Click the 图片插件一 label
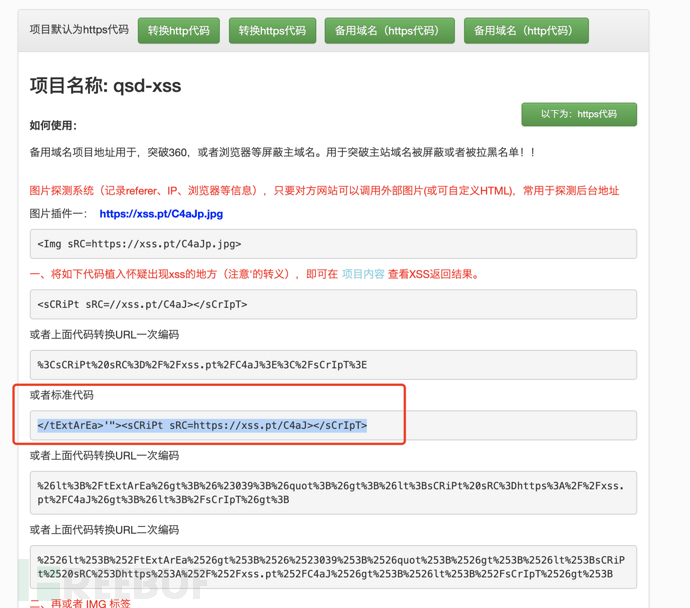The width and height of the screenshot is (690, 608). [x=59, y=214]
